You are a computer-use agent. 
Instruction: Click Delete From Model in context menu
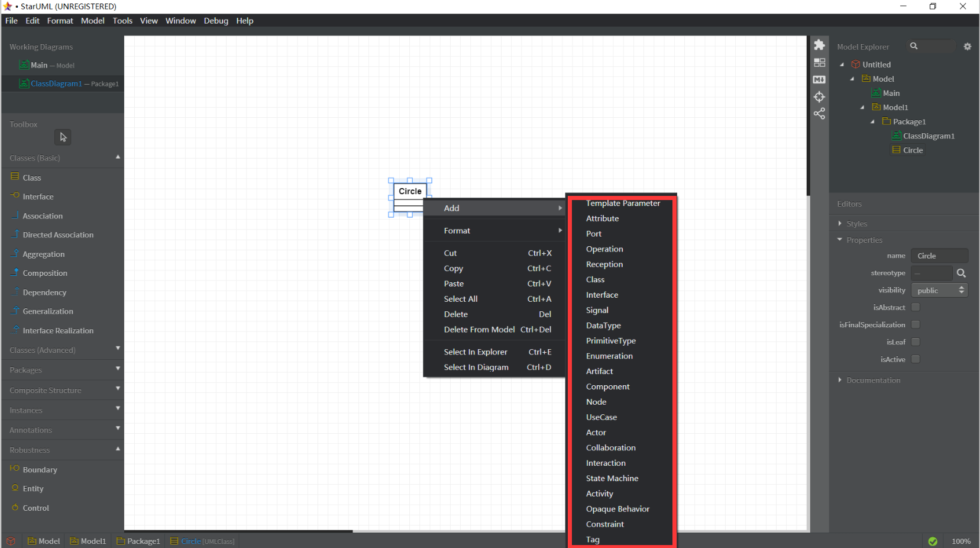click(x=494, y=330)
